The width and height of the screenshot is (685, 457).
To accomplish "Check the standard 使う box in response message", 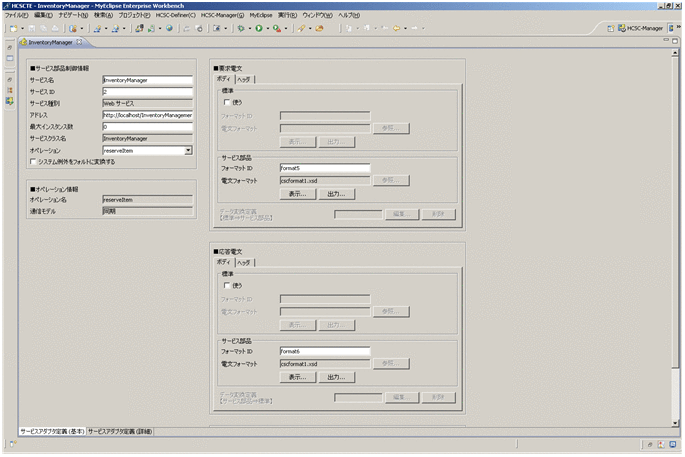I will [227, 286].
